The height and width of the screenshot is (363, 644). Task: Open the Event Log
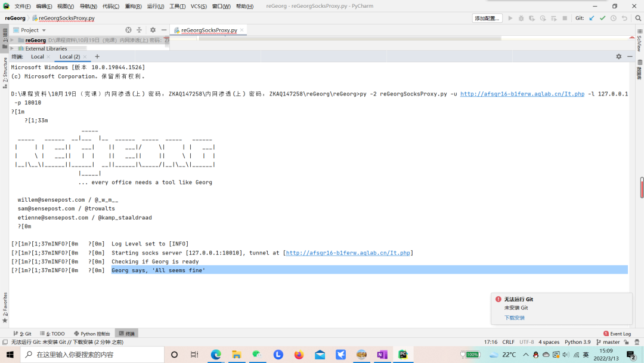(x=617, y=333)
